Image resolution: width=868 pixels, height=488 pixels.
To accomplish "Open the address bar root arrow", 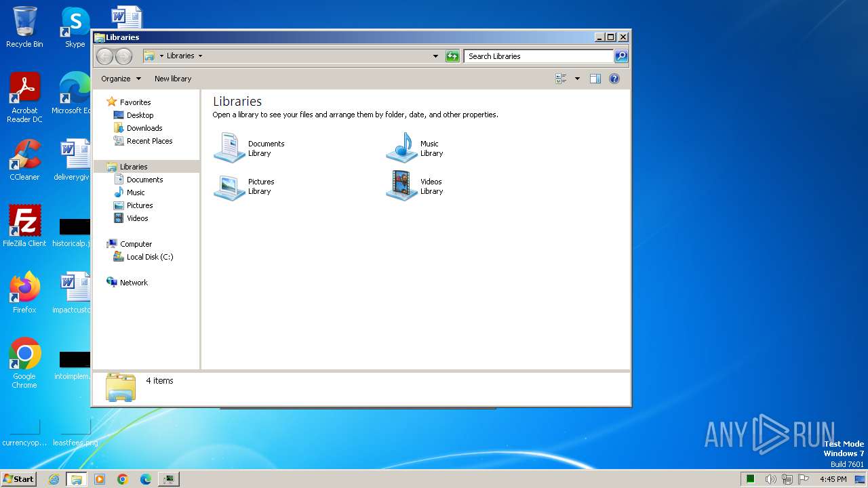I will (x=161, y=56).
